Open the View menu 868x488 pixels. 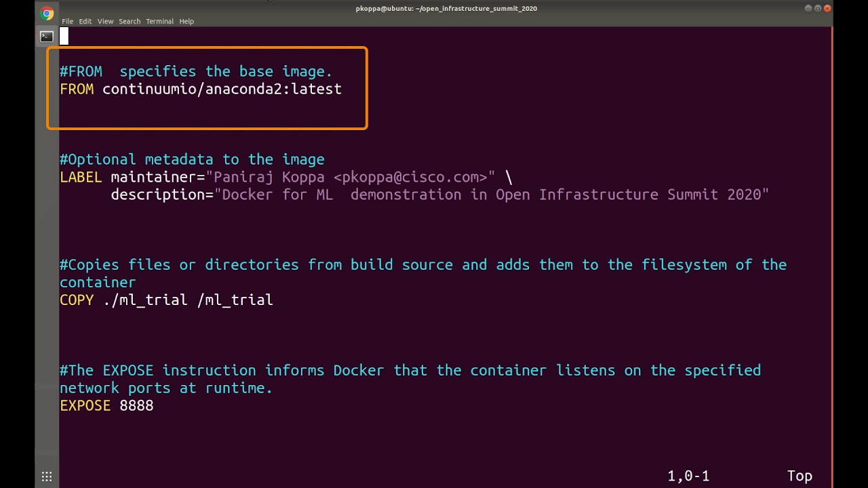pyautogui.click(x=105, y=21)
